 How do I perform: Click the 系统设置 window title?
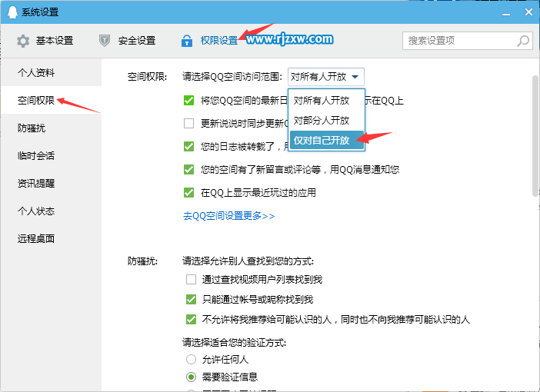tap(40, 12)
